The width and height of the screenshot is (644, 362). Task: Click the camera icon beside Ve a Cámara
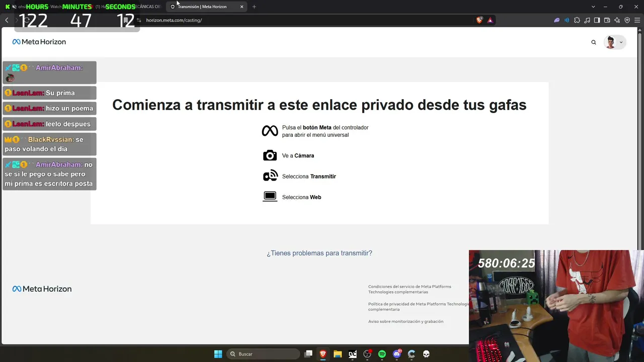coord(270,155)
